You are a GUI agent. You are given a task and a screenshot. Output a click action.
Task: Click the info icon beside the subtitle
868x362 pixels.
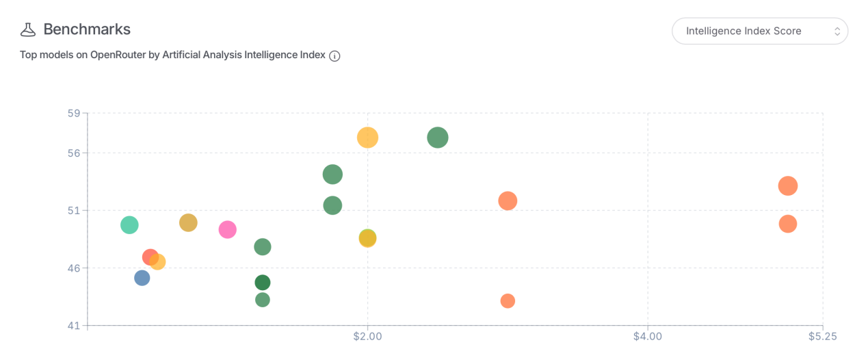point(334,55)
